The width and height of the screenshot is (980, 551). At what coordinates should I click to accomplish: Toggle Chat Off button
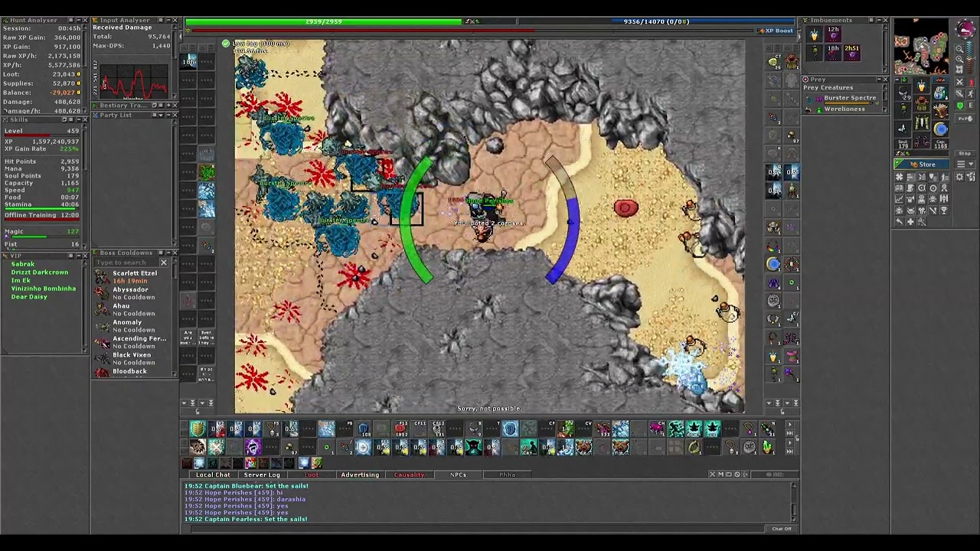pos(782,529)
